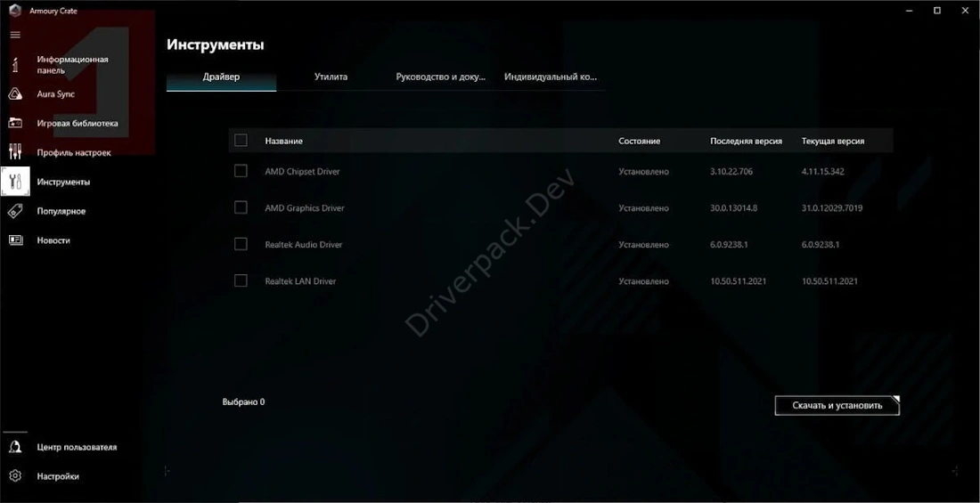Check the Realtek Audio Driver checkbox
The height and width of the screenshot is (503, 980).
pyautogui.click(x=241, y=244)
